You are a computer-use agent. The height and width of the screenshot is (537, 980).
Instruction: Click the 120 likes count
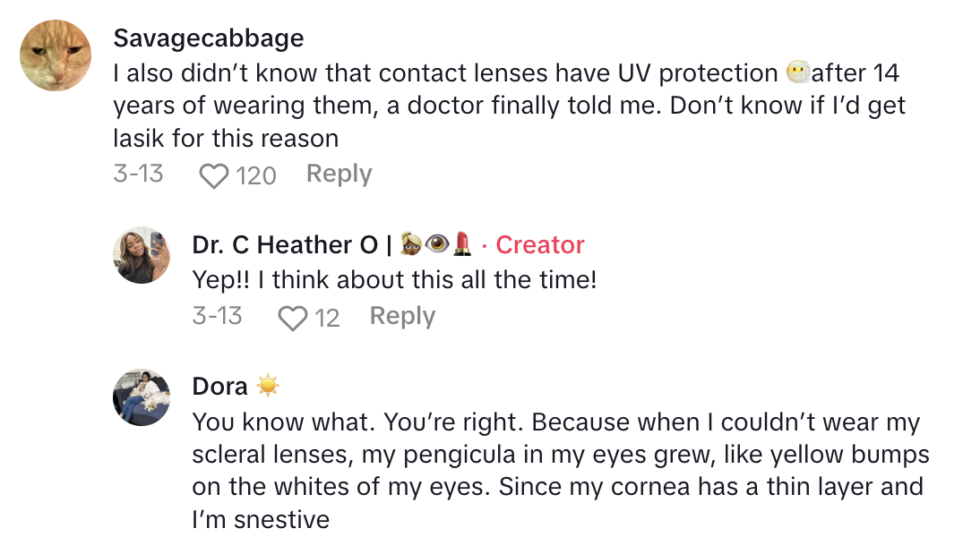click(256, 175)
